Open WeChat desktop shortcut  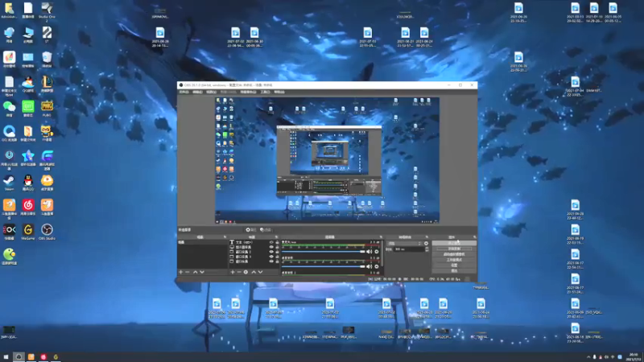point(9,109)
